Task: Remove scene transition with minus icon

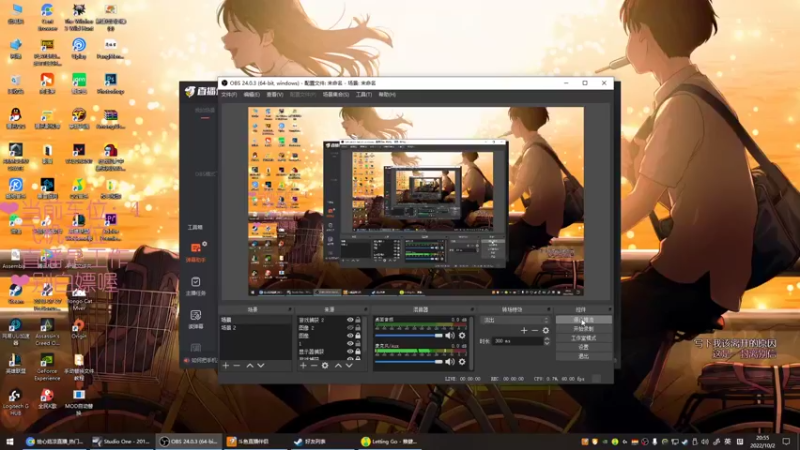Action: (x=535, y=331)
